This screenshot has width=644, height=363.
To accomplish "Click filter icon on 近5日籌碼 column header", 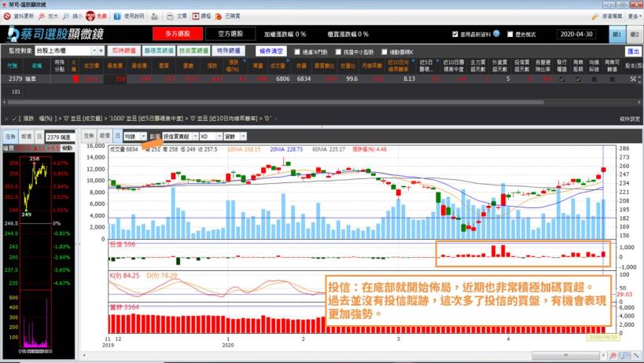I will pos(438,60).
